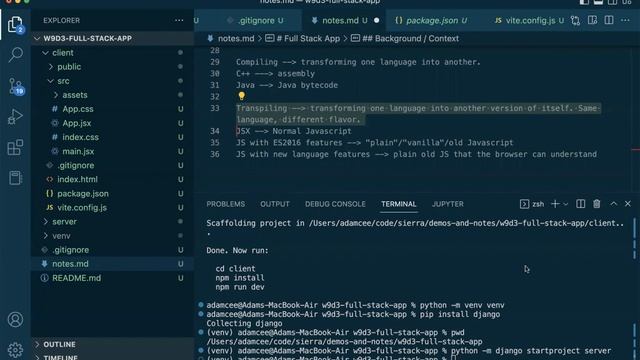The height and width of the screenshot is (360, 640).
Task: Select the TERMINAL panel tab
Action: [399, 204]
